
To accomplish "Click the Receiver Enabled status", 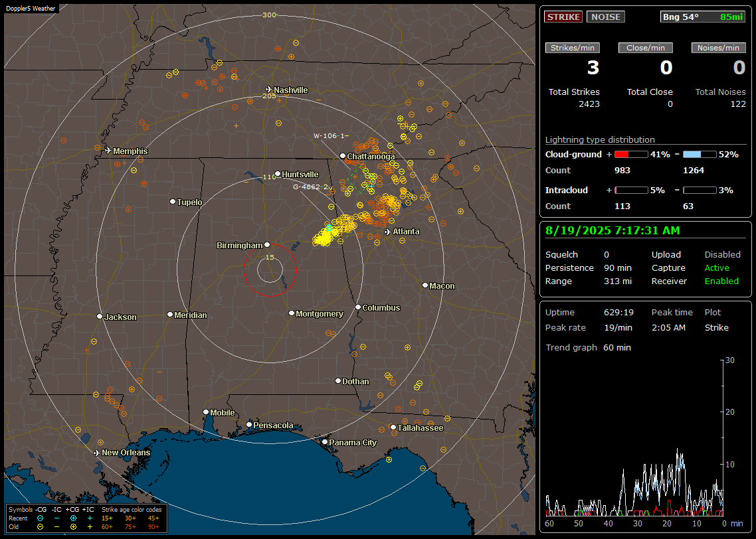I will [x=721, y=281].
